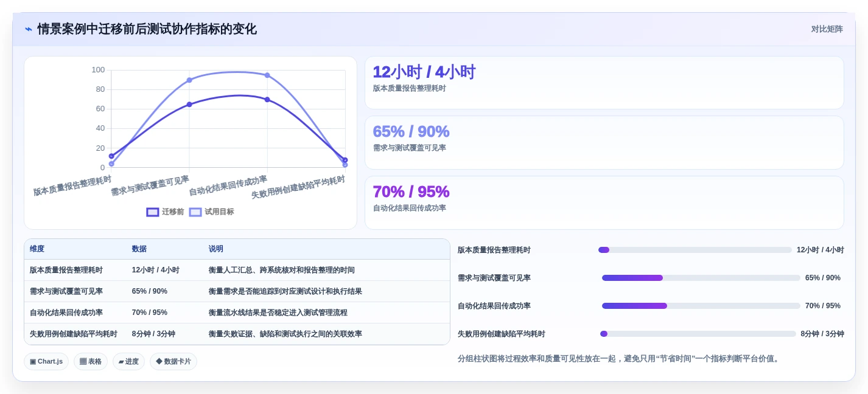Open the 65% / 90% data card
Screen dimensions: 868x394
(604, 142)
